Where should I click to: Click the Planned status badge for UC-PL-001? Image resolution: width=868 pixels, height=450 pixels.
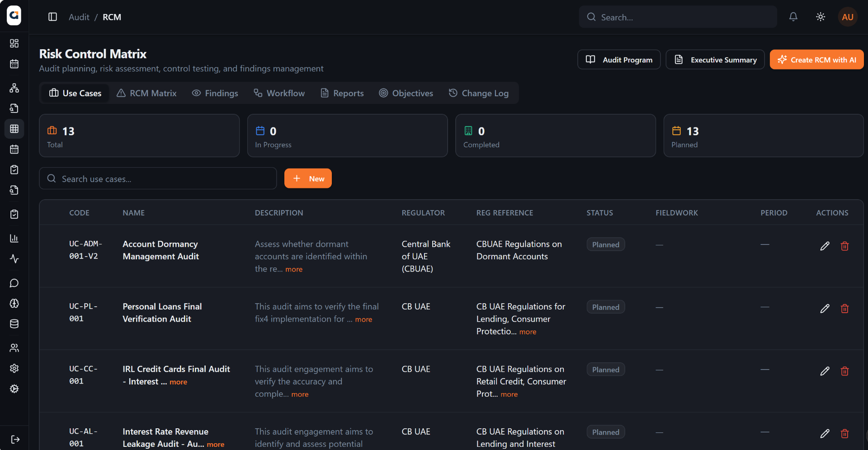[606, 307]
